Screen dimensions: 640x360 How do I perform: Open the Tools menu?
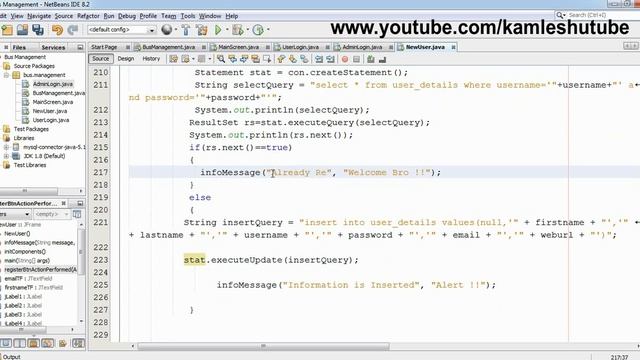coord(188,16)
